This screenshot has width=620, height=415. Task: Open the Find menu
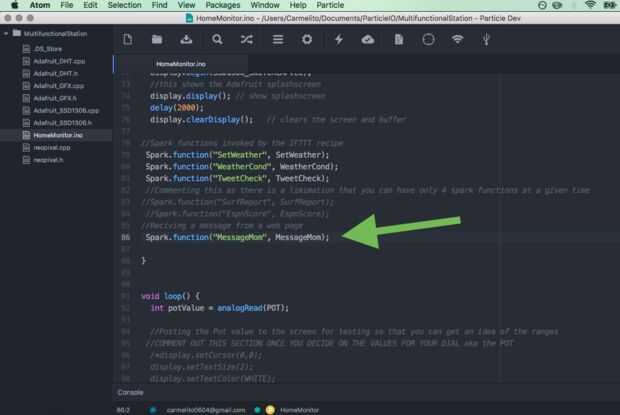(159, 5)
